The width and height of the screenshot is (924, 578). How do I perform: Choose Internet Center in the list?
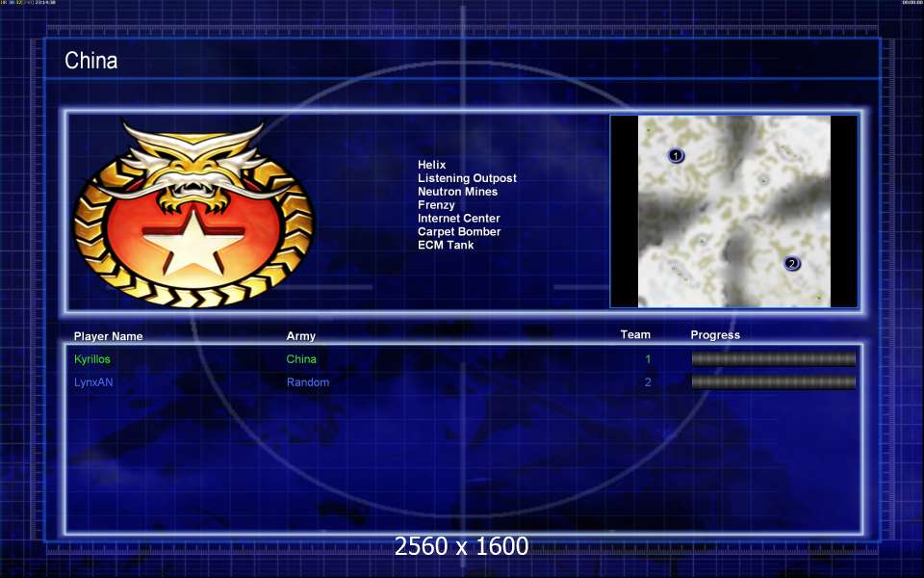459,219
